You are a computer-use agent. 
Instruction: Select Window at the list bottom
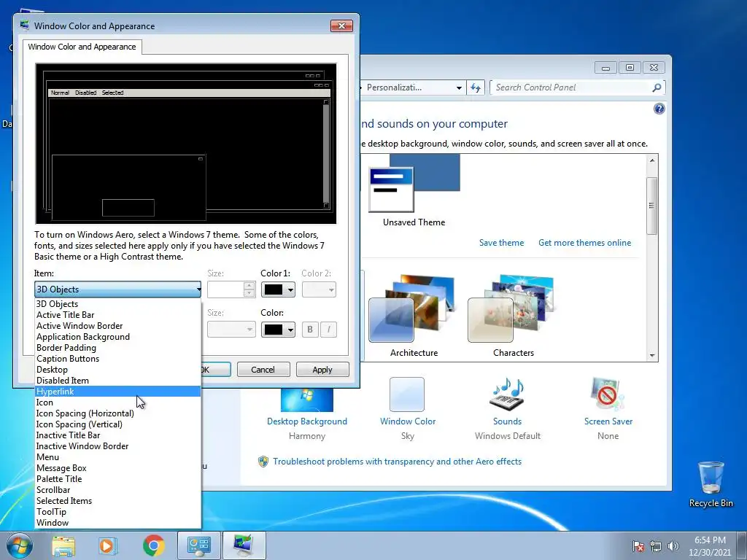point(117,523)
